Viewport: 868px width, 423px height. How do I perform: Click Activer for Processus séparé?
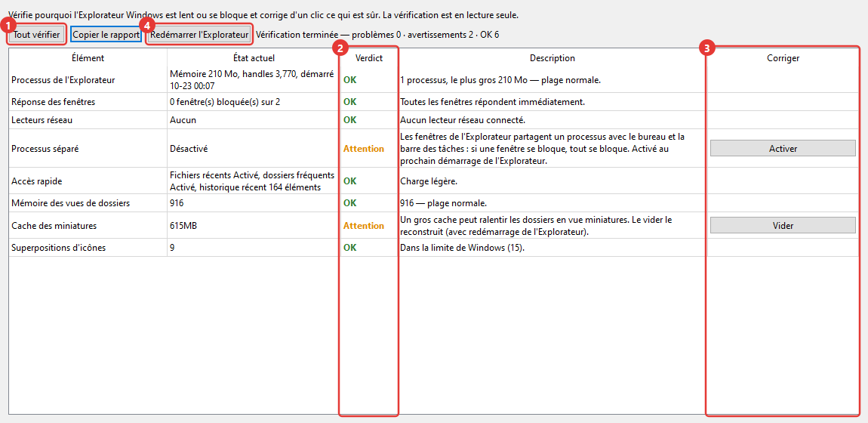point(783,148)
